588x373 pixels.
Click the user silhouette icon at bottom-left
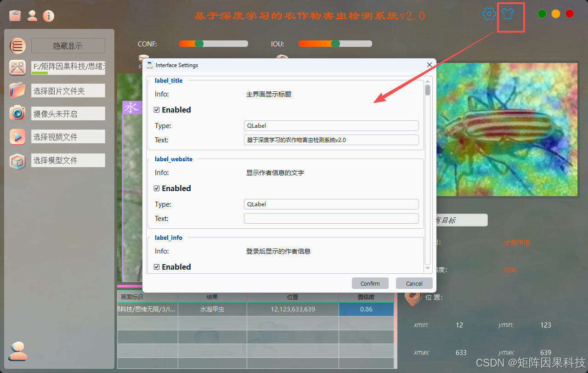(17, 351)
